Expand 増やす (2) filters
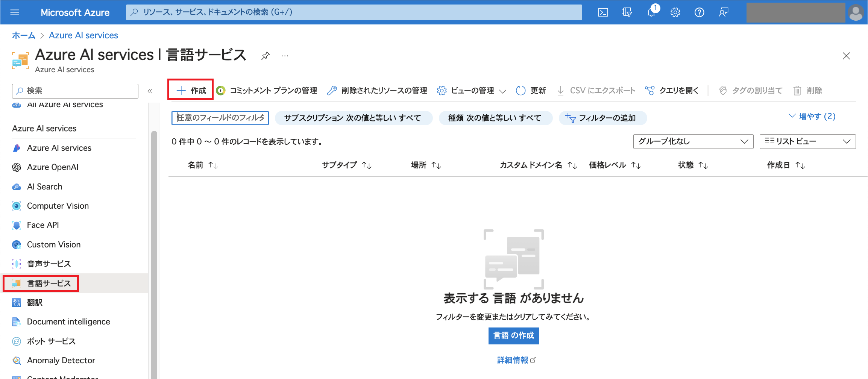Viewport: 868px width, 379px height. click(812, 116)
